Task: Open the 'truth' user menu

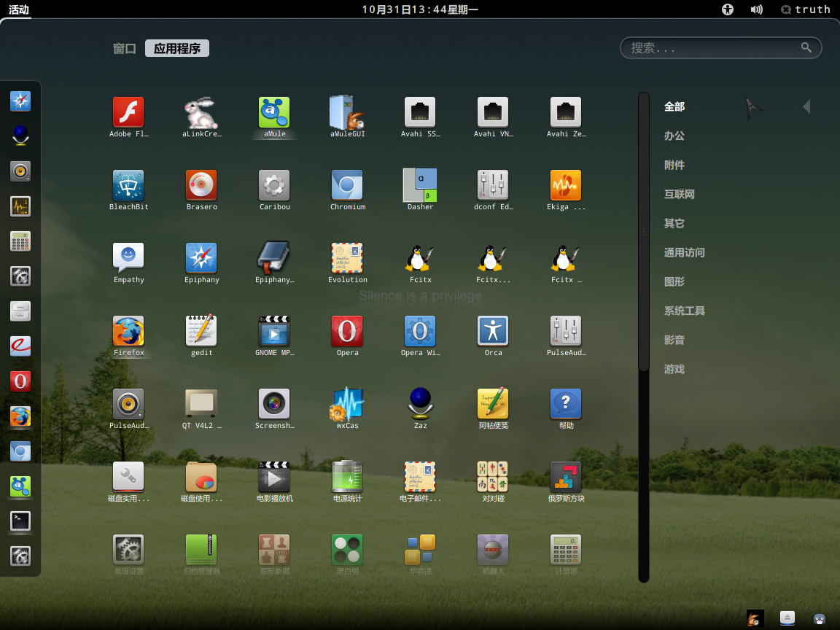Action: click(806, 9)
